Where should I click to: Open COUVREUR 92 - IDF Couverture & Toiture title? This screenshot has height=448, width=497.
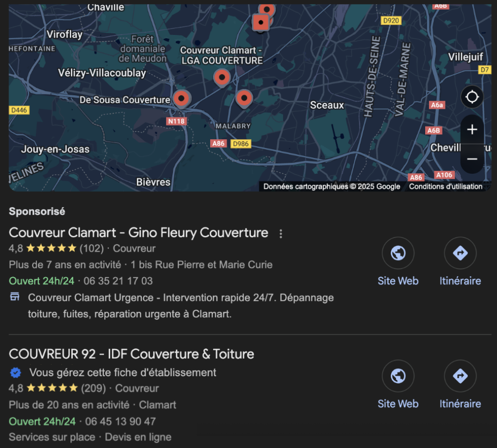(132, 354)
